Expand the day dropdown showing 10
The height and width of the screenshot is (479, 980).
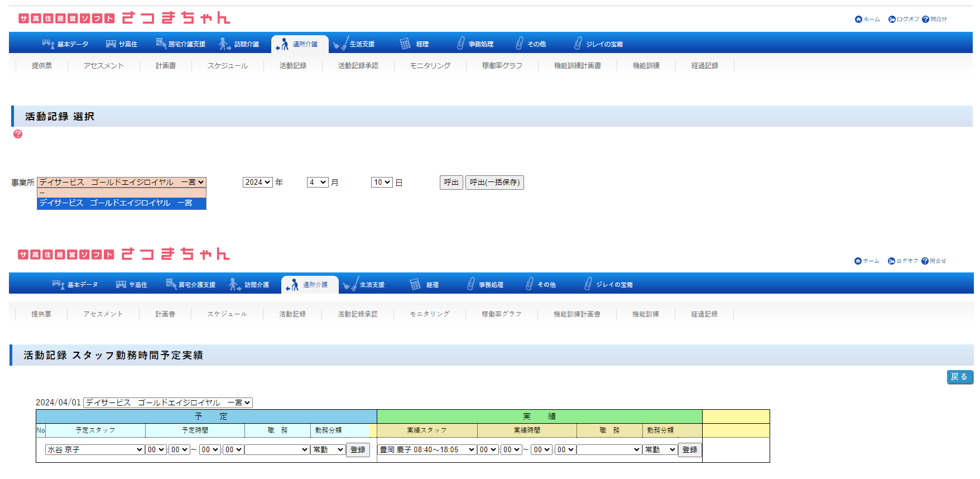coord(382,183)
